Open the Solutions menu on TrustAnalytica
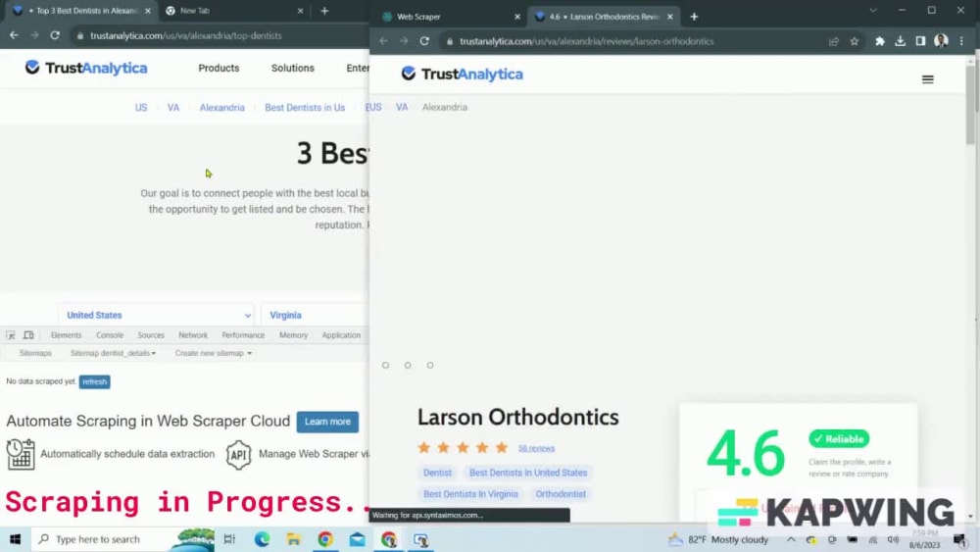The height and width of the screenshot is (552, 980). tap(292, 68)
